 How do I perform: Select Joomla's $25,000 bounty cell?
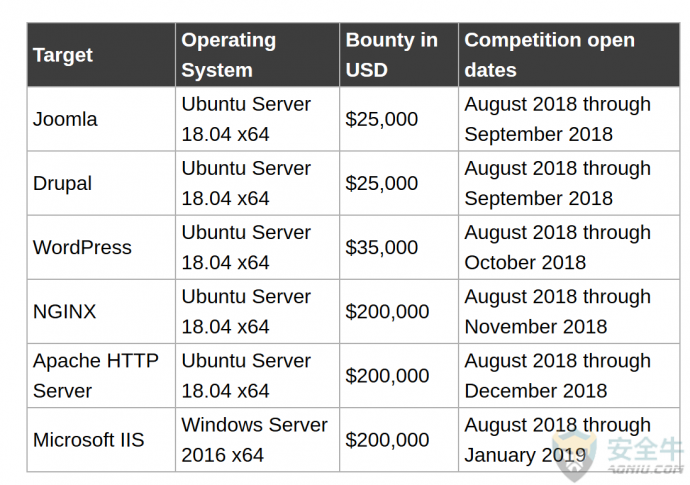pyautogui.click(x=399, y=119)
